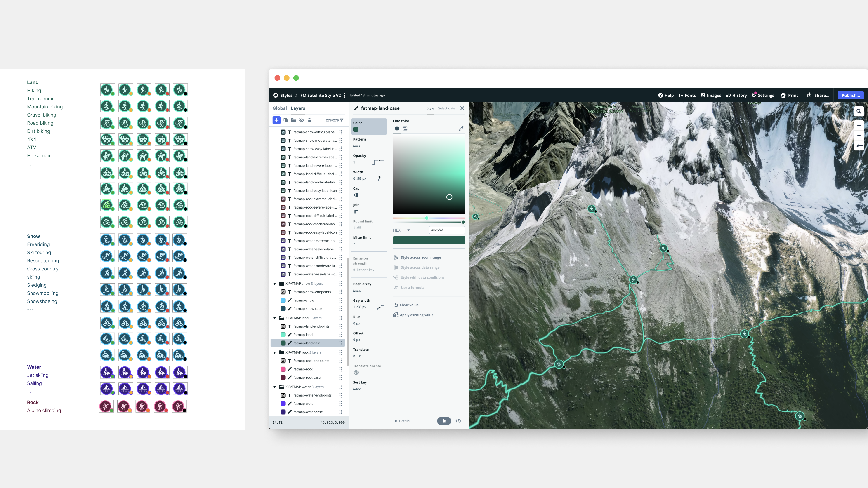Click the line icon of fatmap-snow-case layer

[x=289, y=308]
